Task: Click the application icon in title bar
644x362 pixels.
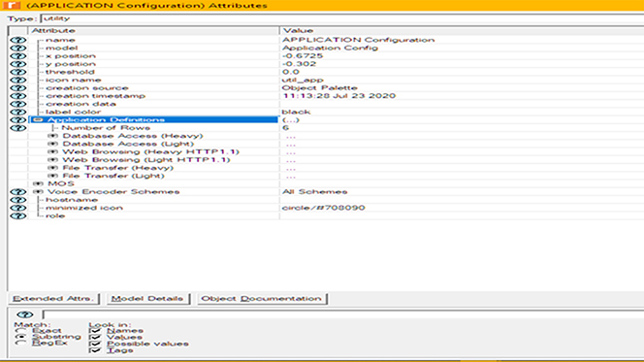Action: [11, 6]
